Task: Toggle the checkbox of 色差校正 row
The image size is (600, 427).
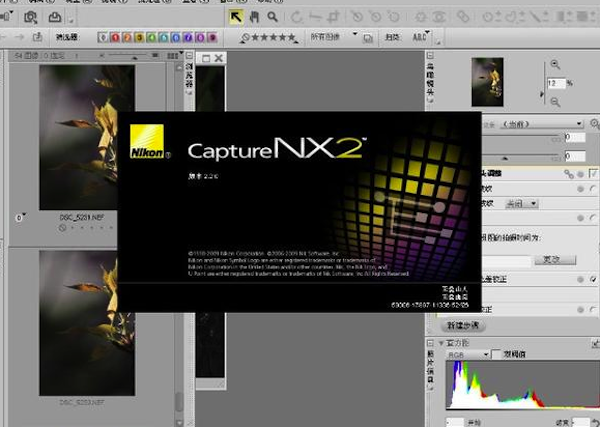Action: [x=593, y=280]
